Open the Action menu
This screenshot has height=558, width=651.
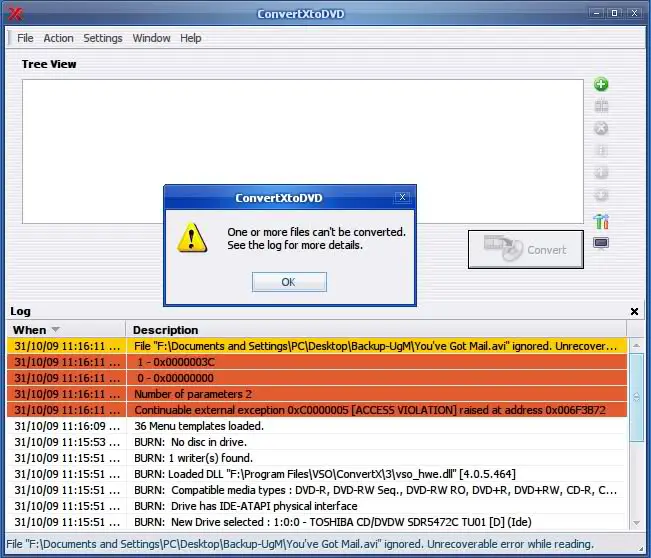(59, 38)
